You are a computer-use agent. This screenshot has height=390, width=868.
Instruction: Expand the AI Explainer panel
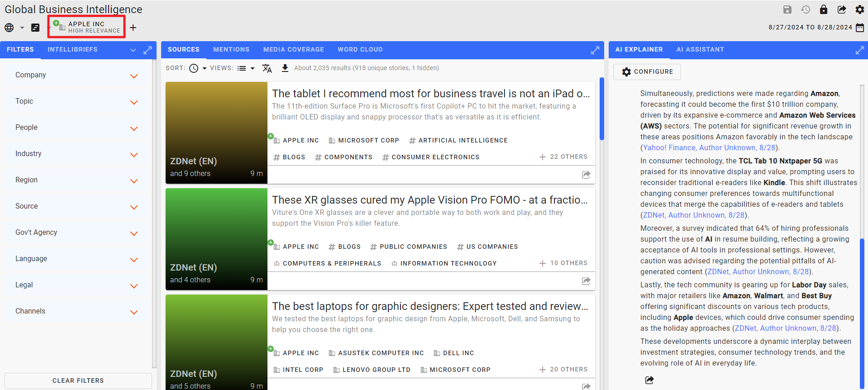[x=860, y=50]
